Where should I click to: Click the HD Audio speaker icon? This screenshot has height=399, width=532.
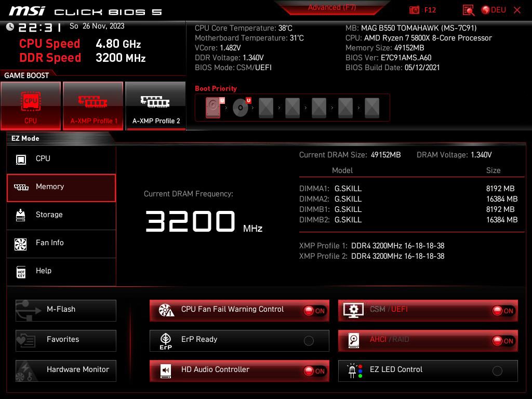[x=166, y=371]
